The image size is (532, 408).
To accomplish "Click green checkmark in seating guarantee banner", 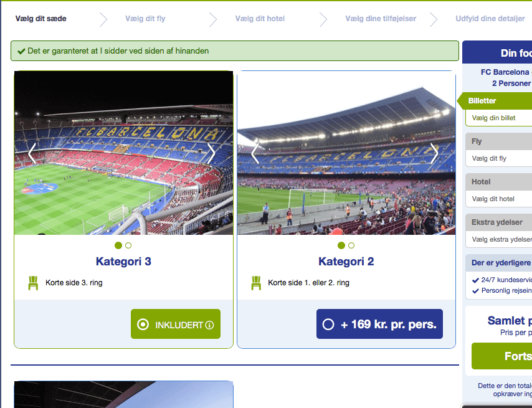I will point(21,51).
